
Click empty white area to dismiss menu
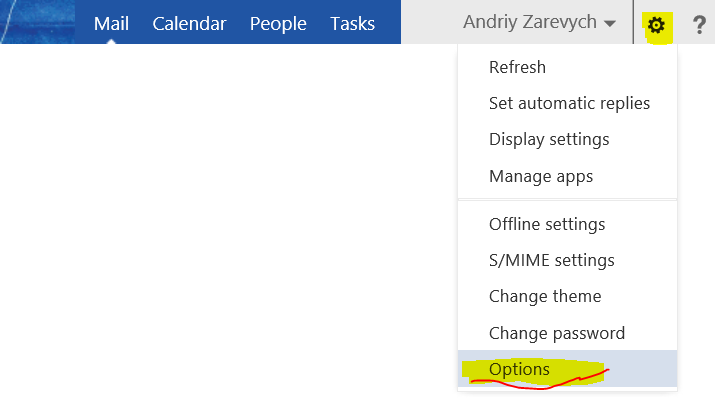228,228
